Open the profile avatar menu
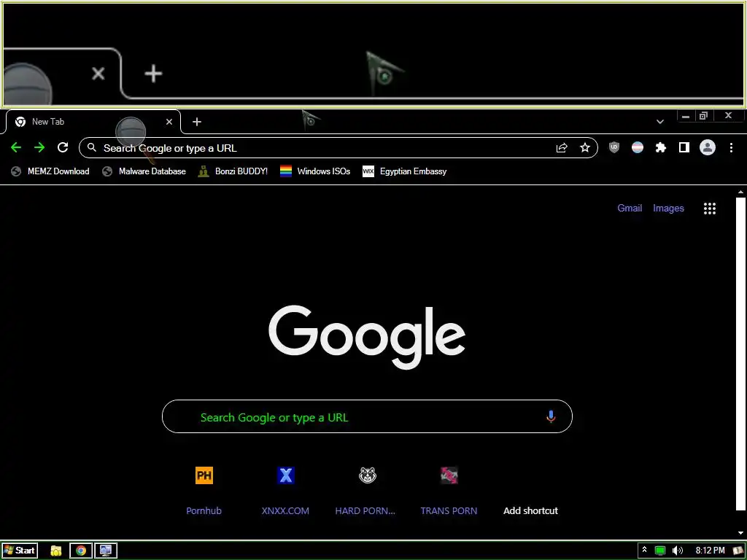 point(708,147)
